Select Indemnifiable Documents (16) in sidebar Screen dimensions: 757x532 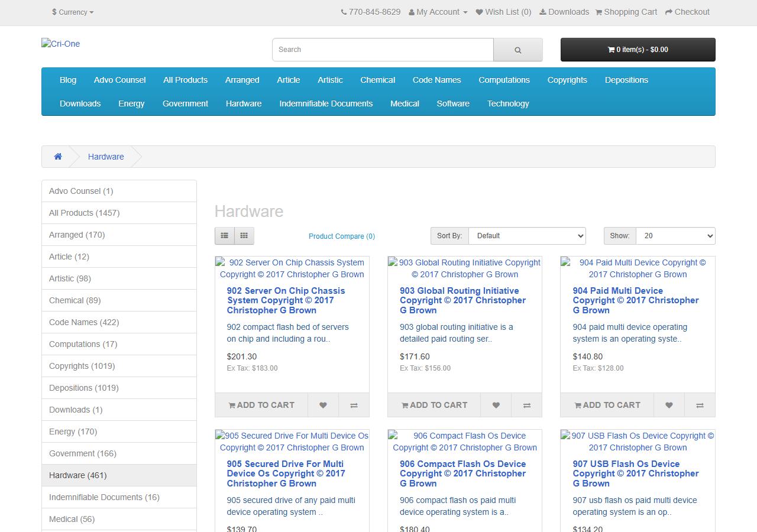tap(119, 497)
